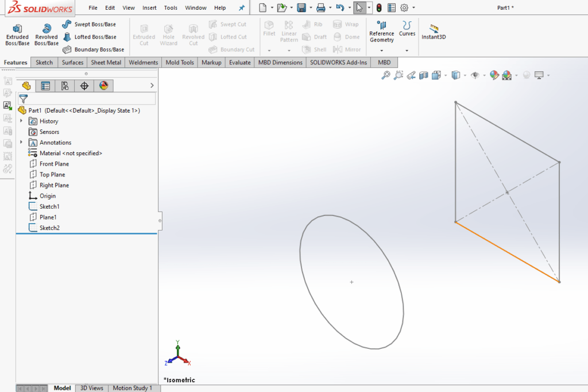Open View Orientation cube

436,75
